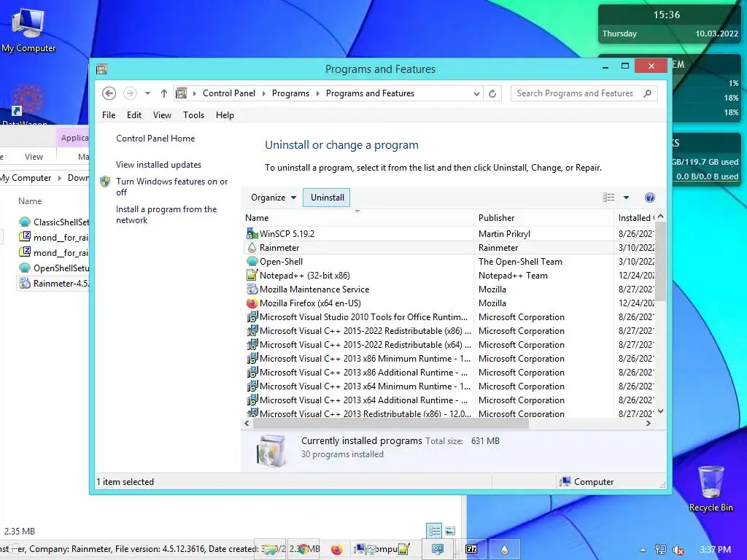Go to Control Panel Home
The image size is (747, 560).
click(155, 138)
